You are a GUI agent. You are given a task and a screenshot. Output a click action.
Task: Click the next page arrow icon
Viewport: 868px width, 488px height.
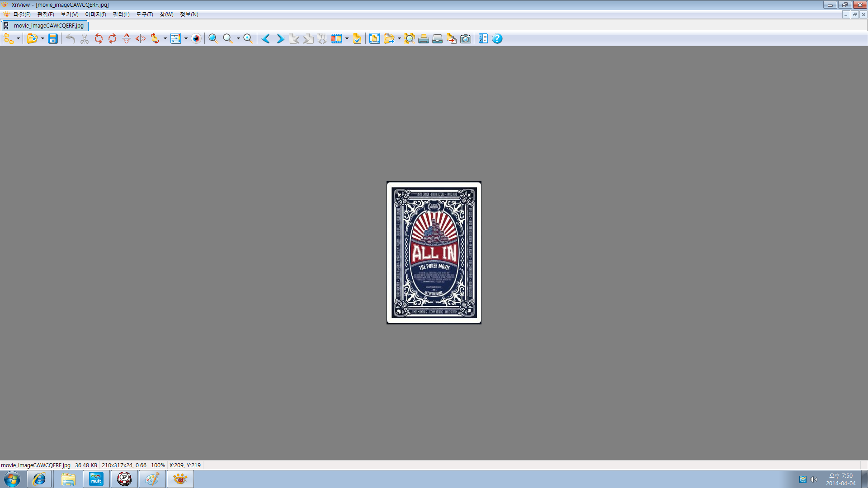pos(308,39)
